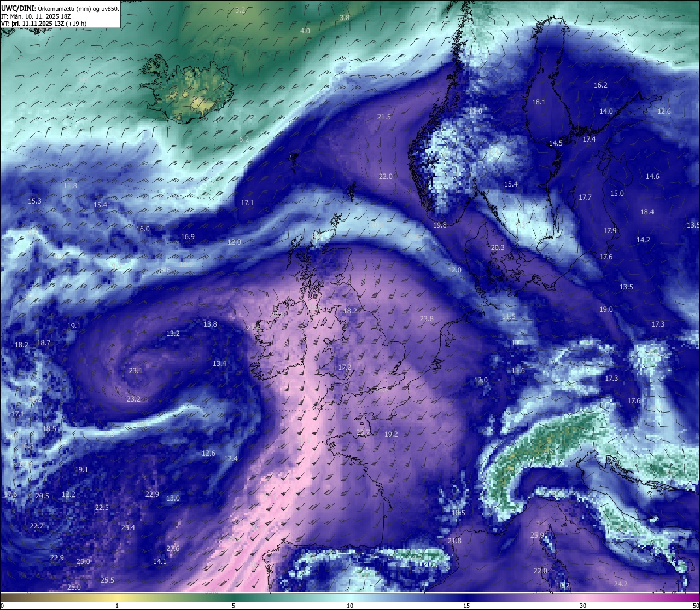Select the map value "13.2"
The image size is (700, 610).
click(x=173, y=334)
